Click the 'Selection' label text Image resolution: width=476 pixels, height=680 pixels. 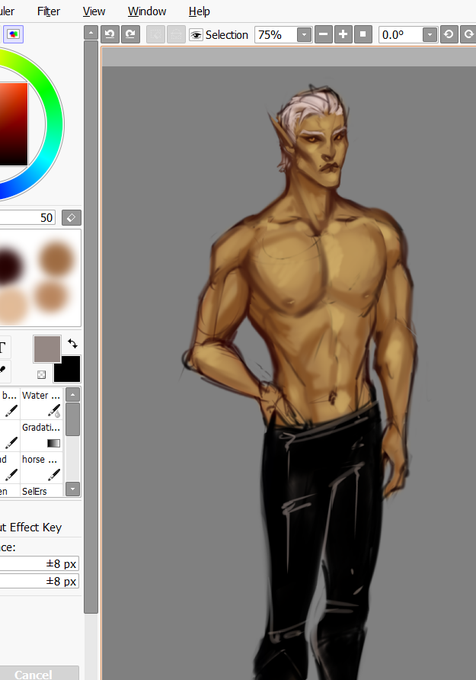point(227,35)
